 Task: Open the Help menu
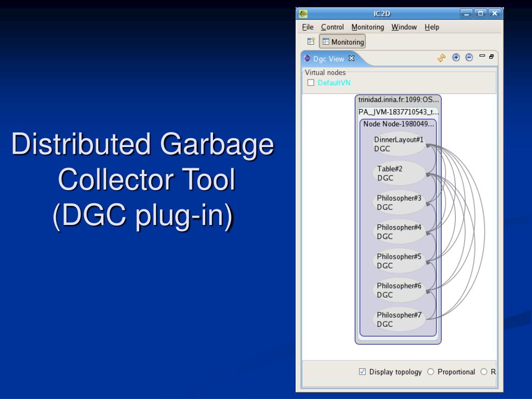point(432,27)
